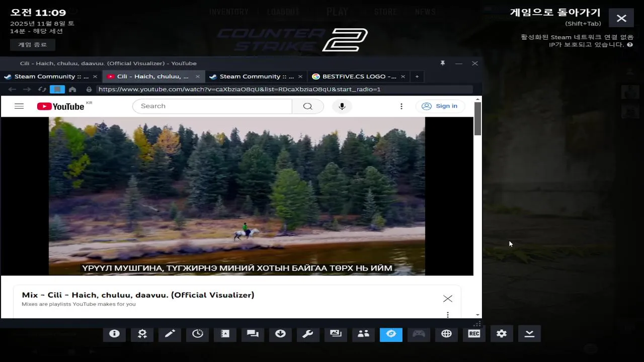Submit search with magnifier button

pyautogui.click(x=307, y=106)
